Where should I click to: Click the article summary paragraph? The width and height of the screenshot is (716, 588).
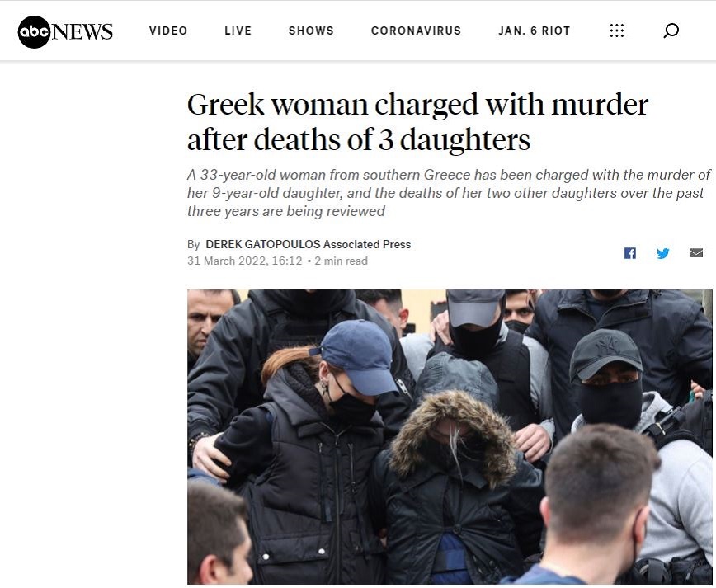point(449,193)
